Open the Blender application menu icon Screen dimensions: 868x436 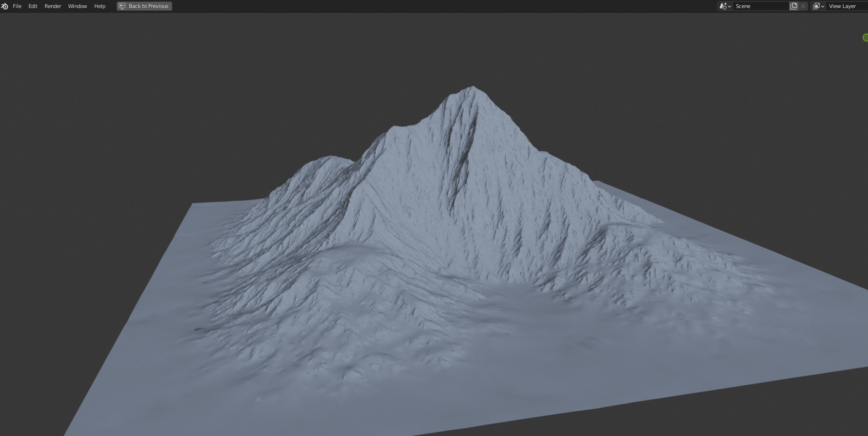[x=5, y=6]
